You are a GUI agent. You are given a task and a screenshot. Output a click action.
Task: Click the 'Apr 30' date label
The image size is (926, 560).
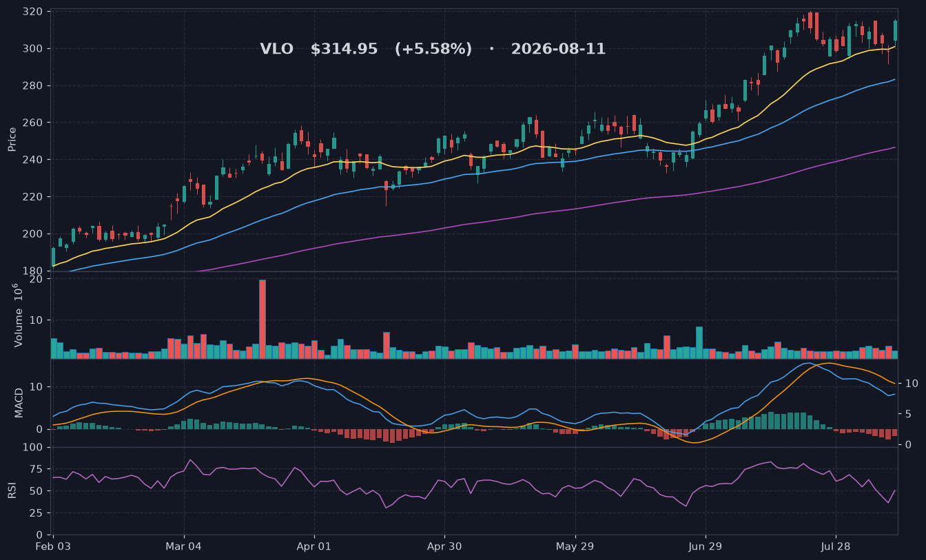click(444, 547)
